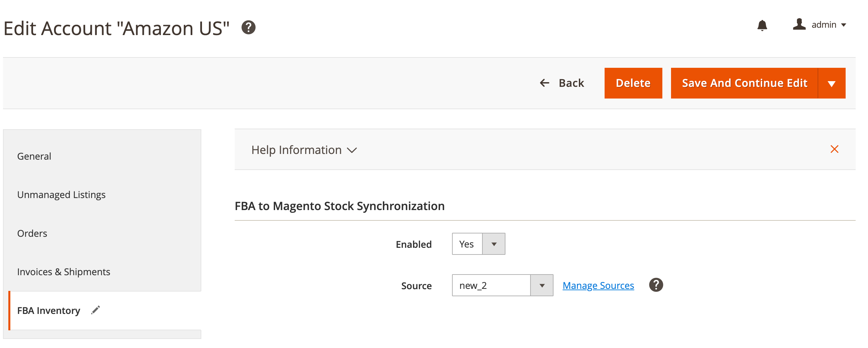Switch to the General tab
The width and height of the screenshot is (868, 348).
[x=34, y=156]
